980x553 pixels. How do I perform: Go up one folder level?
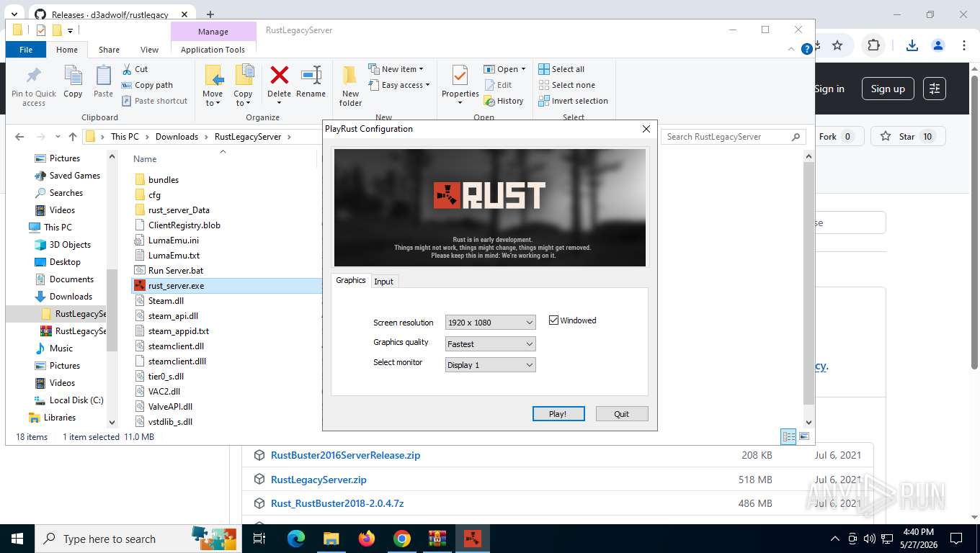72,137
